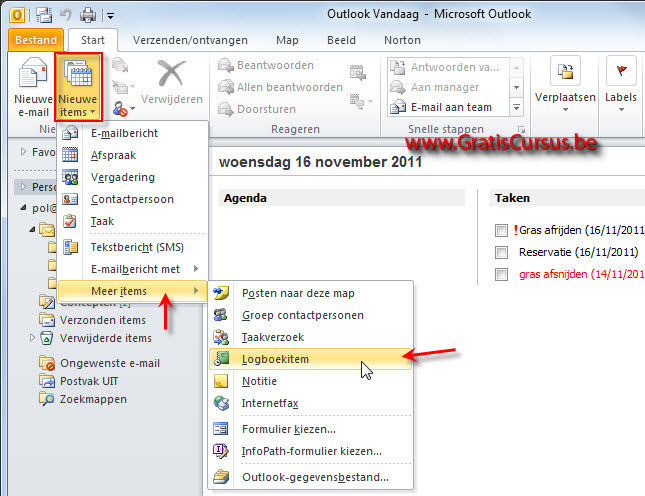Click the Send/Receive all folders icon in the quick access toolbar
645x496 pixels.
point(44,15)
